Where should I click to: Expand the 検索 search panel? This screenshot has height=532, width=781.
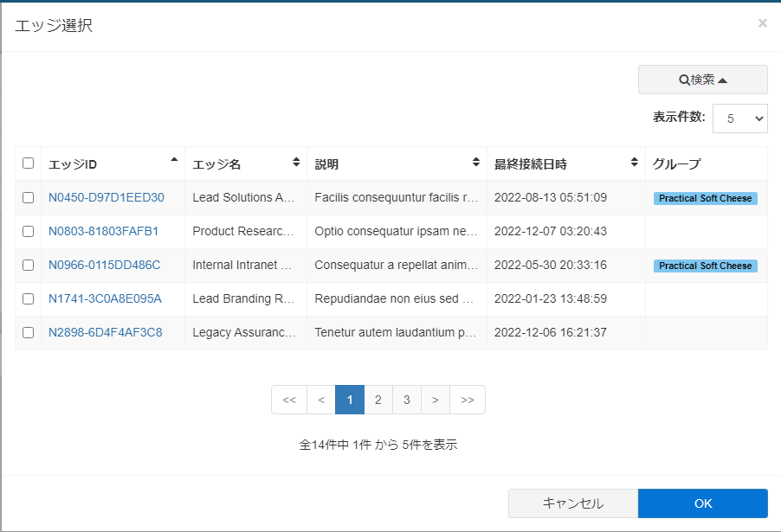click(x=702, y=80)
